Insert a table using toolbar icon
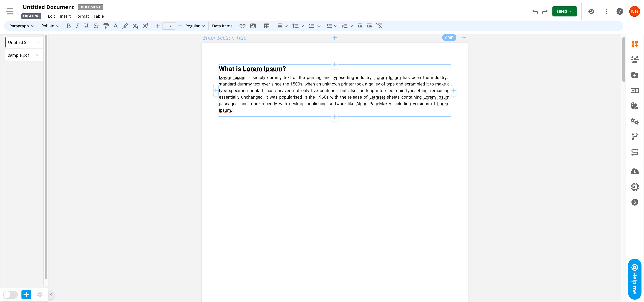This screenshot has width=644, height=302. [x=266, y=26]
